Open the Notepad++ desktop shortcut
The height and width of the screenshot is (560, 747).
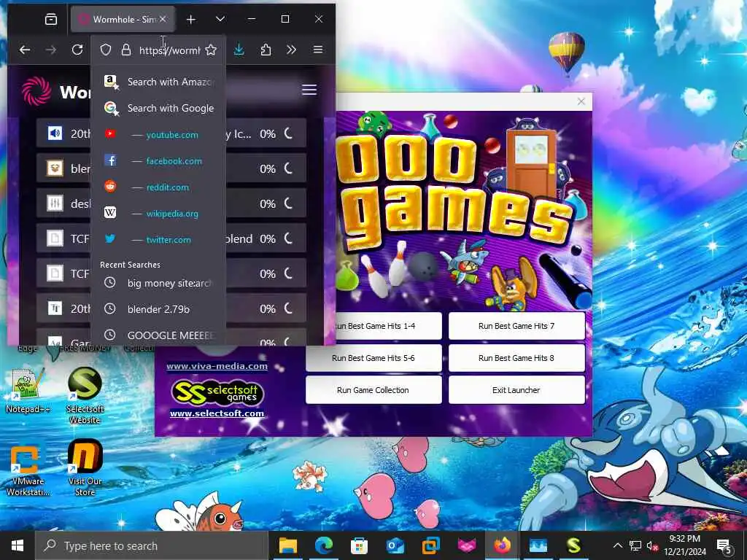[27, 392]
